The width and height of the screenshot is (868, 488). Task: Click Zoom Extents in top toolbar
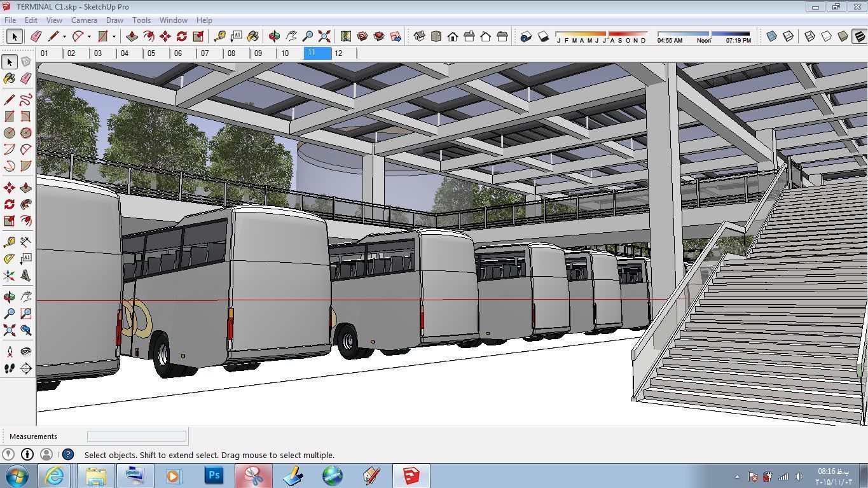(x=324, y=36)
